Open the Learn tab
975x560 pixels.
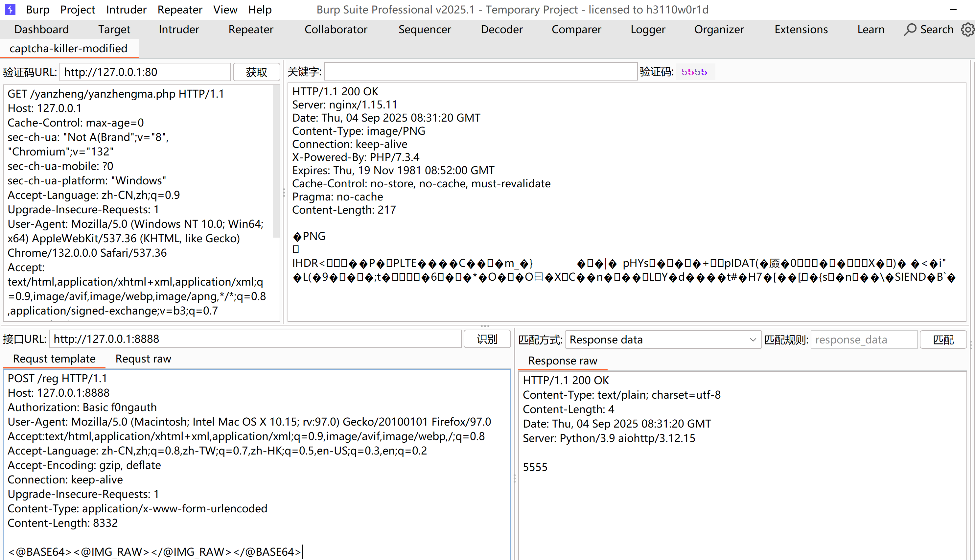pyautogui.click(x=871, y=30)
